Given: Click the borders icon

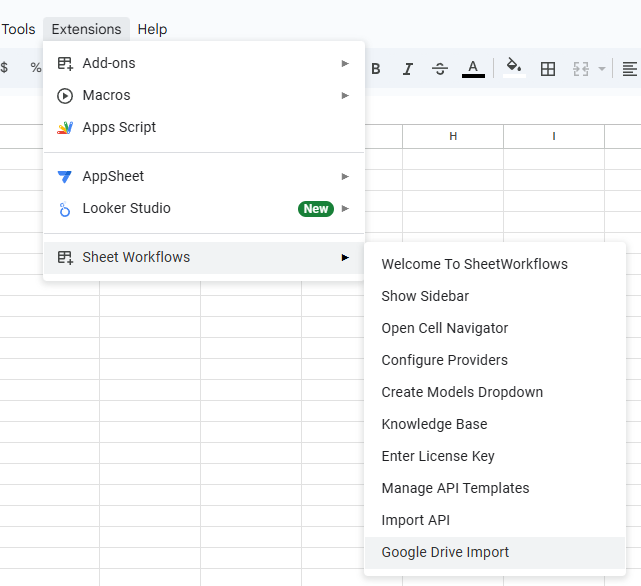Looking at the screenshot, I should [548, 69].
